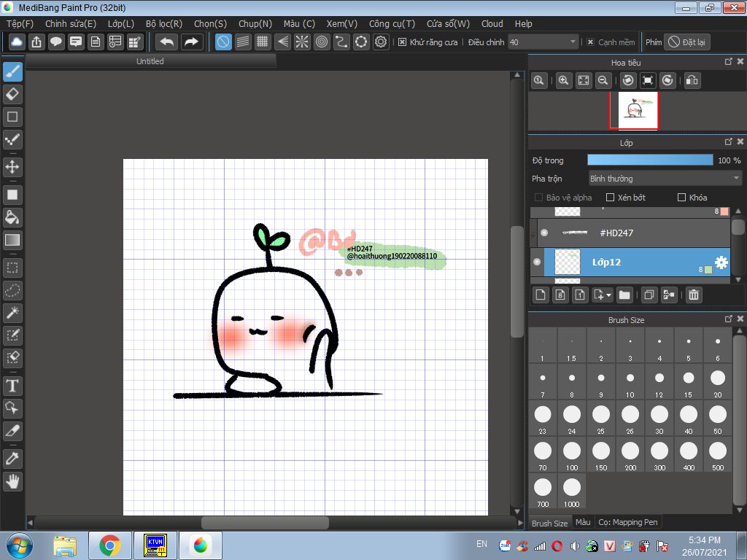
Task: Click the cloud save icon
Action: [x=17, y=42]
